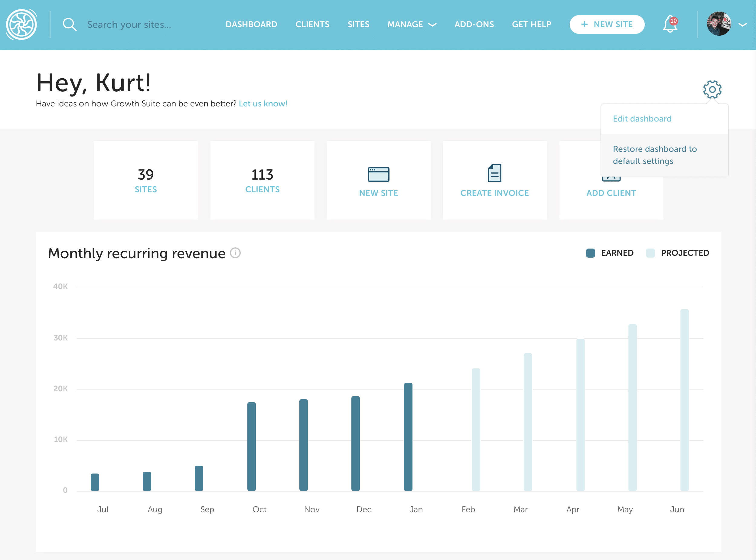Open the notifications bell
Screen dimensions: 756x560
[x=670, y=24]
